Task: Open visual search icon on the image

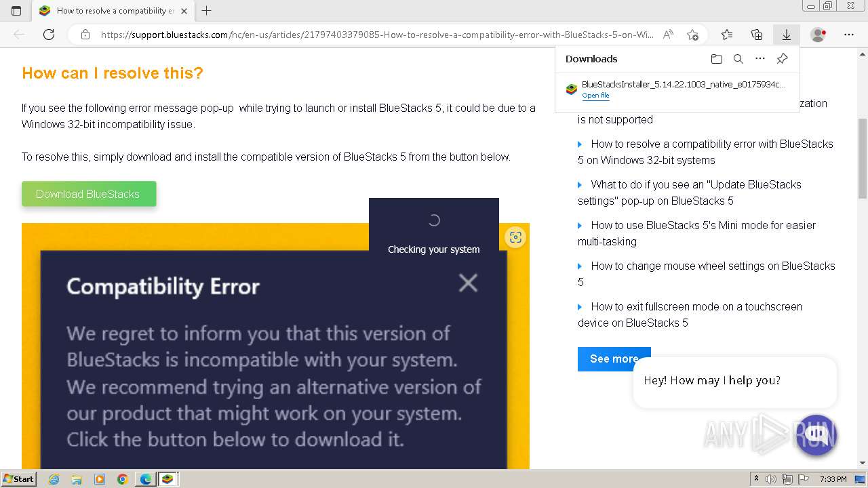Action: [x=515, y=237]
